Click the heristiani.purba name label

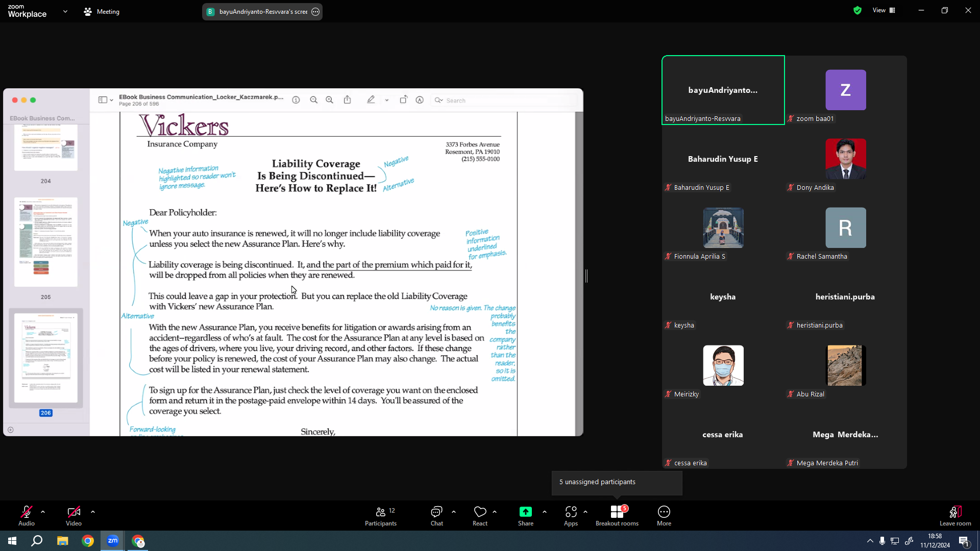click(819, 325)
